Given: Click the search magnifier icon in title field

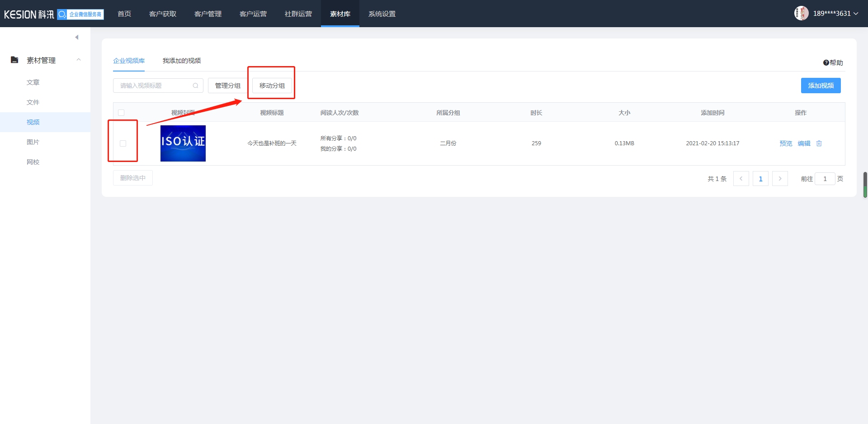Looking at the screenshot, I should click(x=195, y=86).
